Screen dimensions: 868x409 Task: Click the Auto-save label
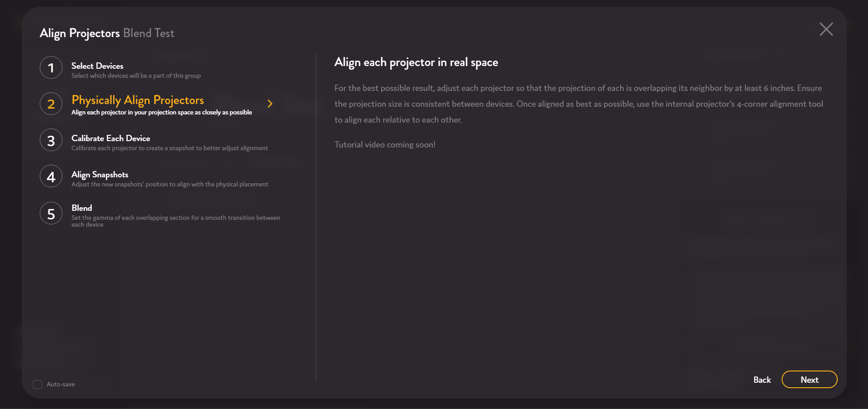(61, 385)
